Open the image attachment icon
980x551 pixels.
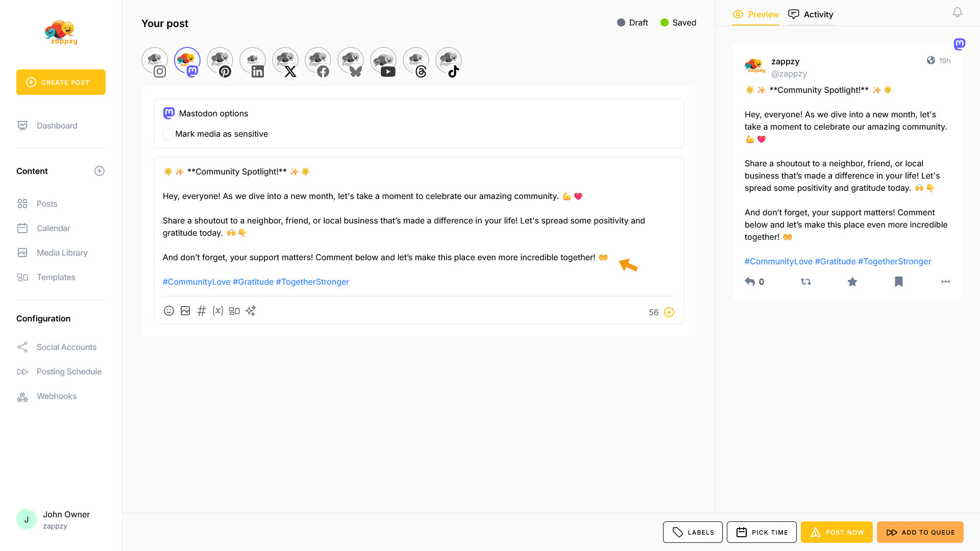185,311
